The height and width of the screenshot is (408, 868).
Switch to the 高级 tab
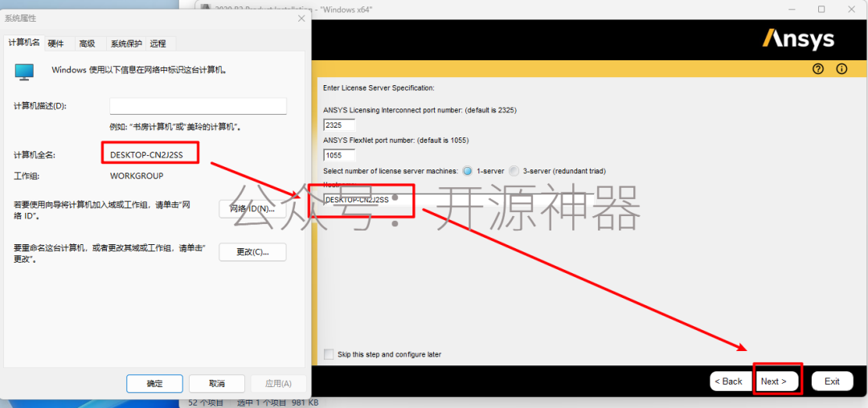[87, 43]
